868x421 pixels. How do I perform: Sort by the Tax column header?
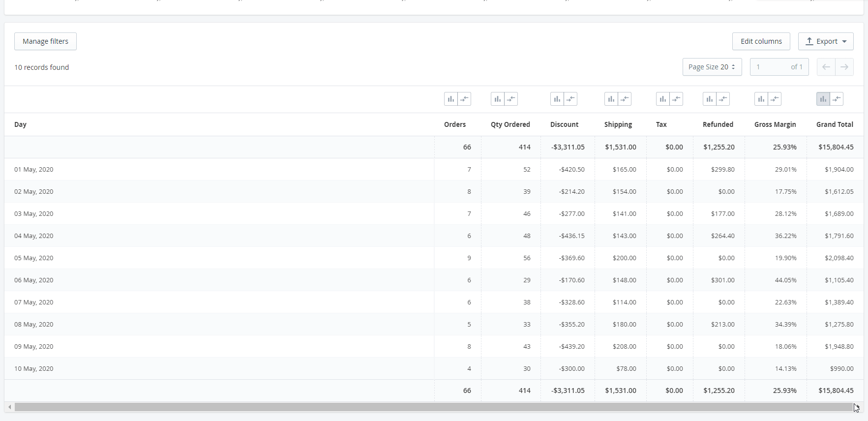661,124
